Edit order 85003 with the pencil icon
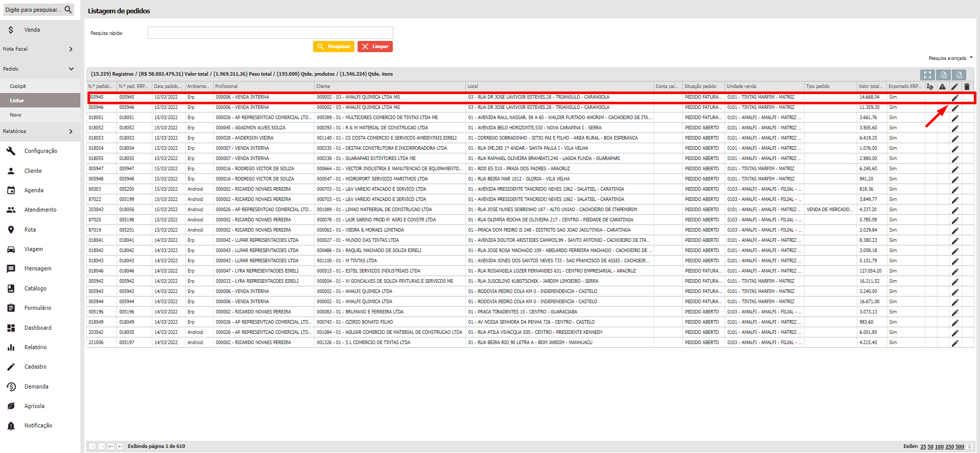 (955, 190)
